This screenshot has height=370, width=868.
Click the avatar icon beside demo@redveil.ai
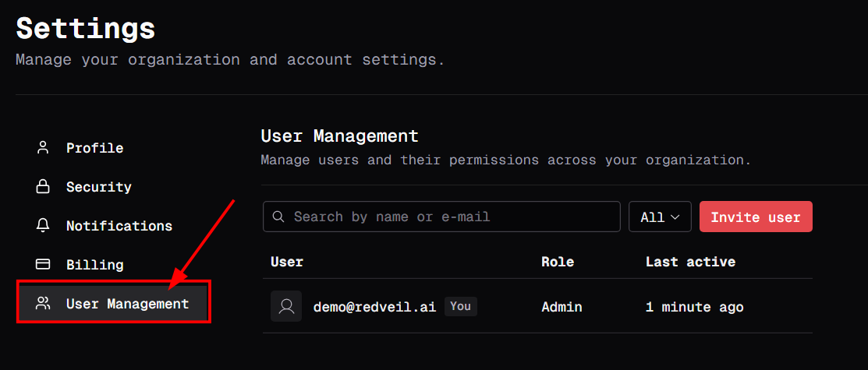286,306
